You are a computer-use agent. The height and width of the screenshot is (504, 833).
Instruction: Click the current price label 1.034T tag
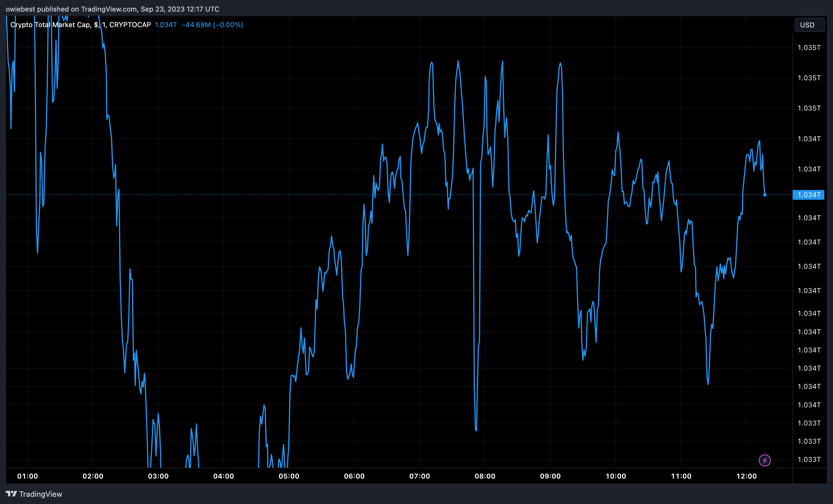[x=808, y=195]
